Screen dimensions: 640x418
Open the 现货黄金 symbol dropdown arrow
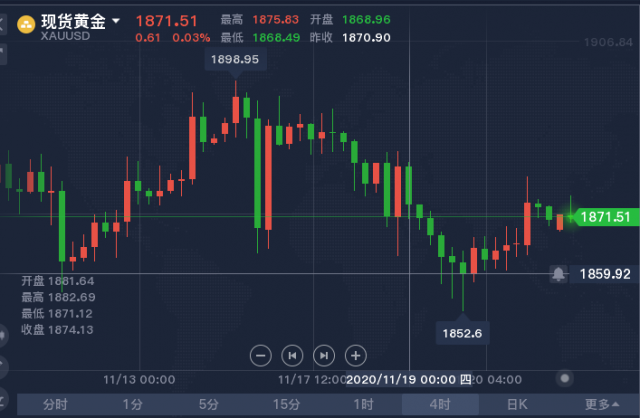116,20
